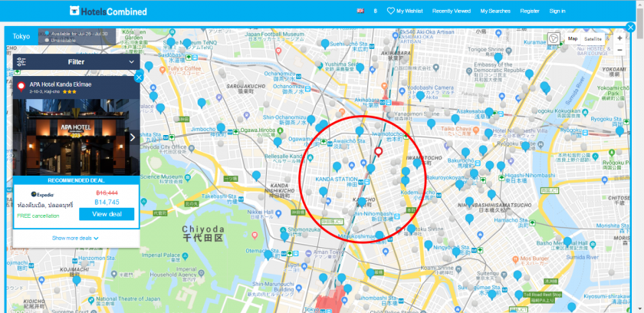Click the Nikkei Hall map icon
The width and height of the screenshot is (644, 313).
279,213
